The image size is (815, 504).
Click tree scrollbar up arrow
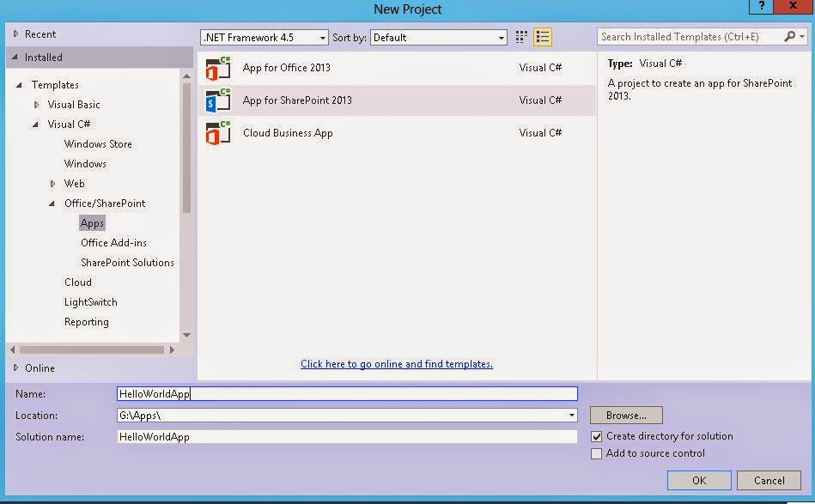click(186, 76)
